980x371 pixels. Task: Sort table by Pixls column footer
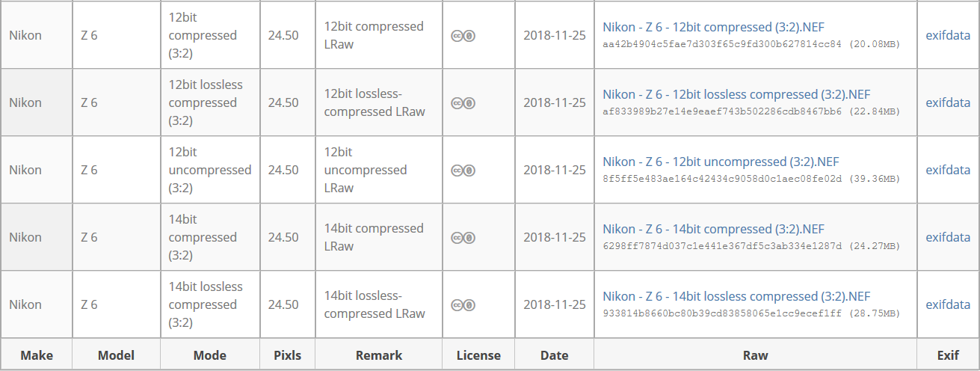tap(287, 355)
